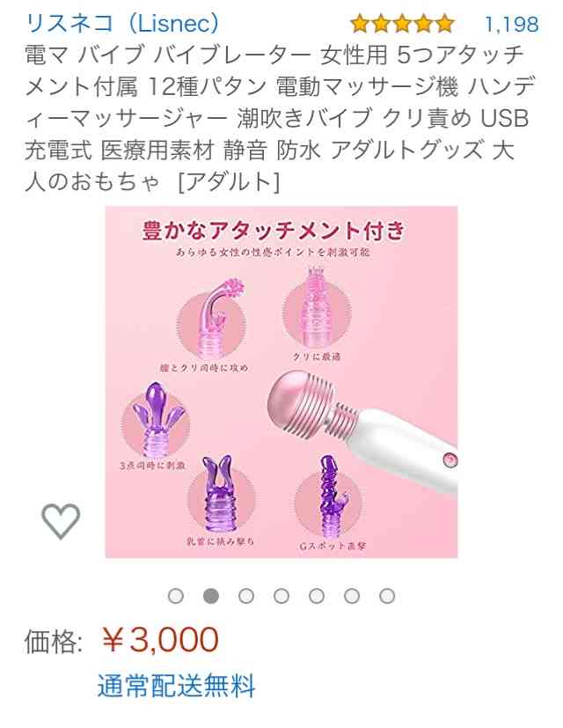The height and width of the screenshot is (728, 563).
Task: Open the 通常配送無料 shipping details link
Action: click(x=176, y=686)
